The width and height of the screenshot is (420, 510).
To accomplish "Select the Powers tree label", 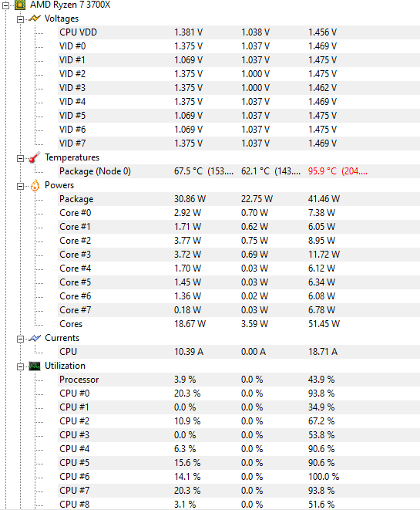I will coord(59,185).
